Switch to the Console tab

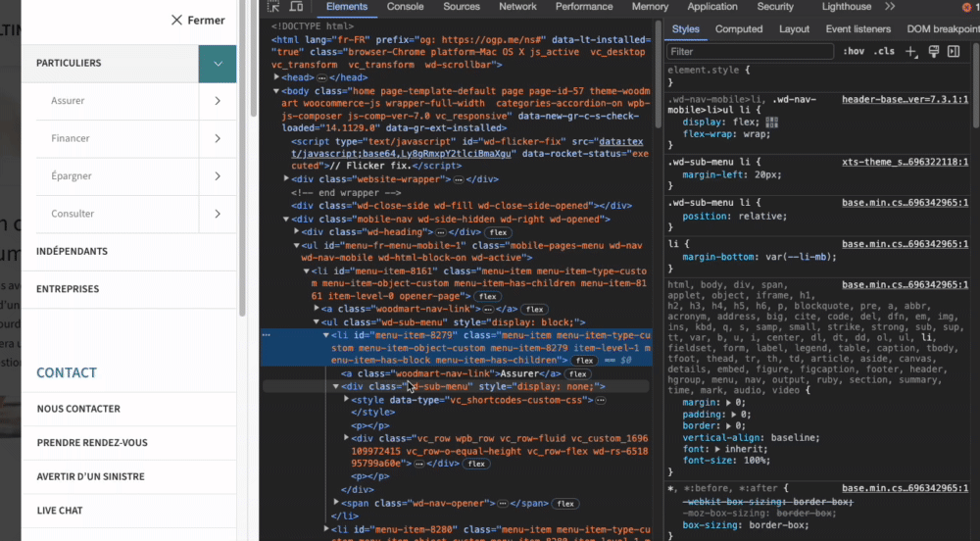coord(405,7)
